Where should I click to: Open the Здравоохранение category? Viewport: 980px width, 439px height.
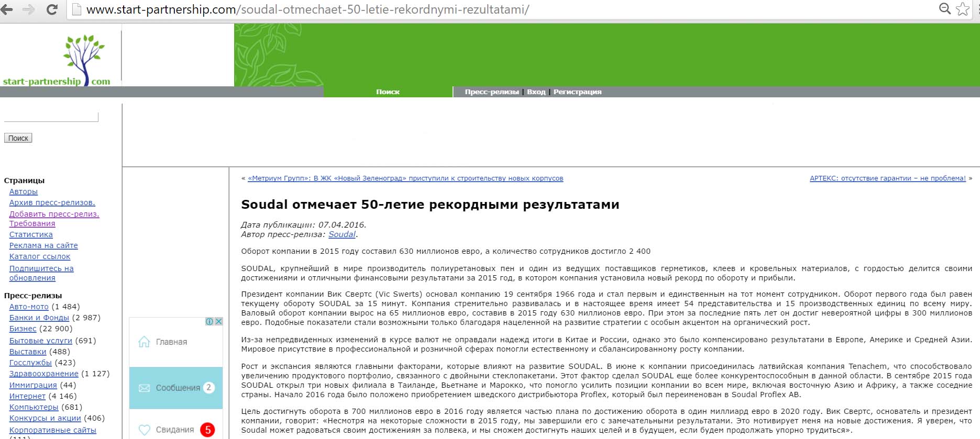tap(44, 374)
